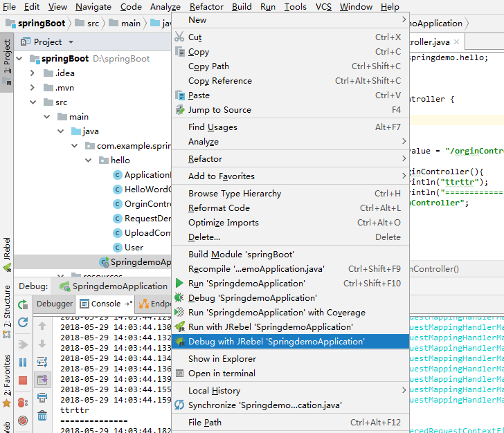Expand the .mvn folder
Viewport: 504px width, 433px height.
(x=32, y=87)
